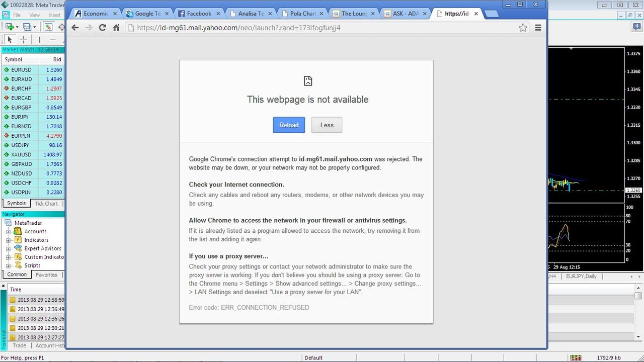Switch to Navigator Common tab
The width and height of the screenshot is (644, 362).
[17, 275]
